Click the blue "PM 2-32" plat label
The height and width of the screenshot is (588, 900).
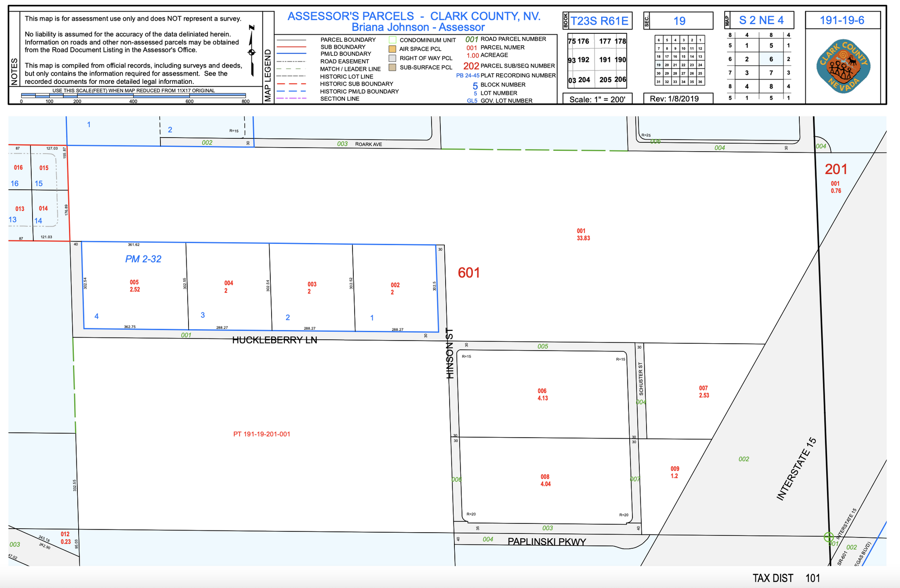(x=143, y=259)
